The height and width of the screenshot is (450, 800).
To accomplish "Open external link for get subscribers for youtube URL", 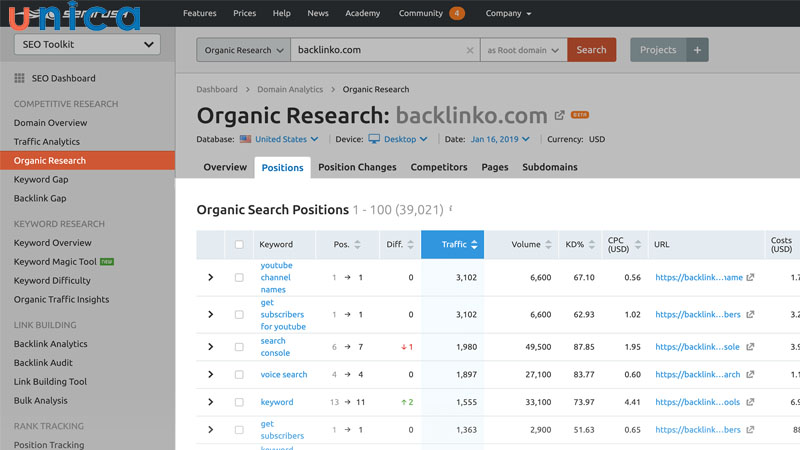I will coord(750,314).
